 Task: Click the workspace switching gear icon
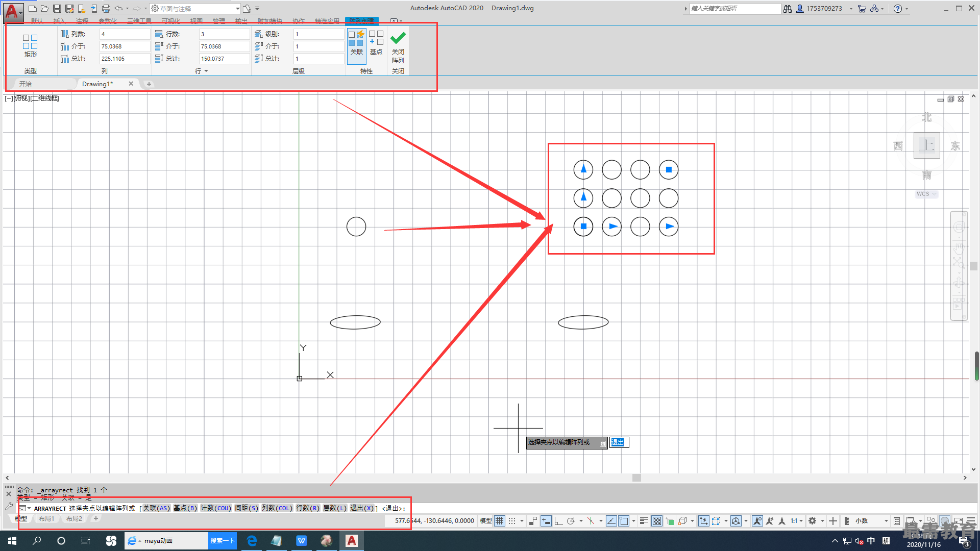(812, 521)
